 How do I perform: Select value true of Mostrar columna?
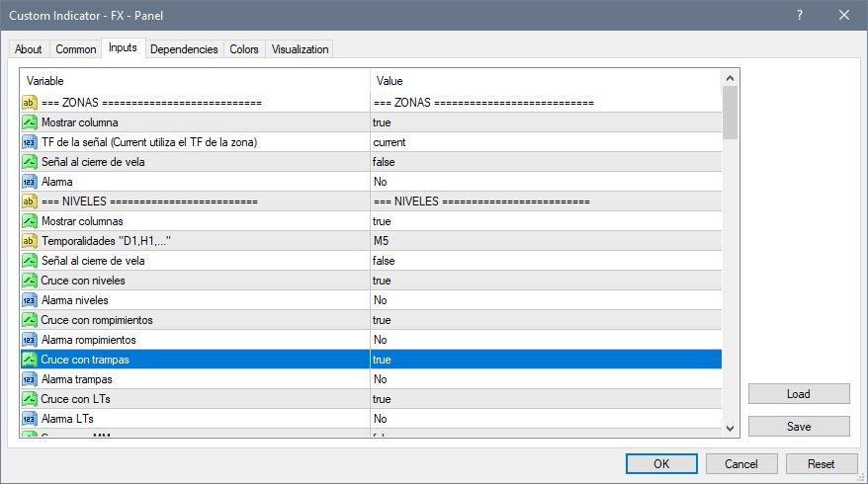(x=546, y=122)
